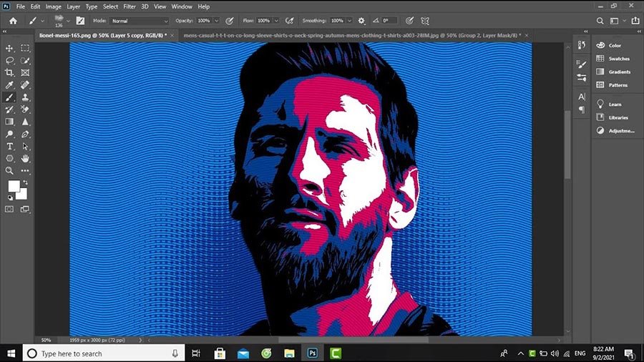644x362 pixels.
Task: Open the Layer menu
Action: click(74, 6)
